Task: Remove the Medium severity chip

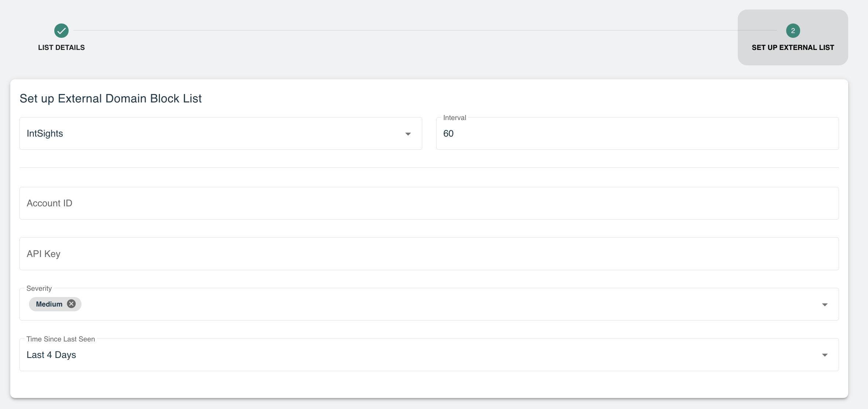Action: (72, 304)
